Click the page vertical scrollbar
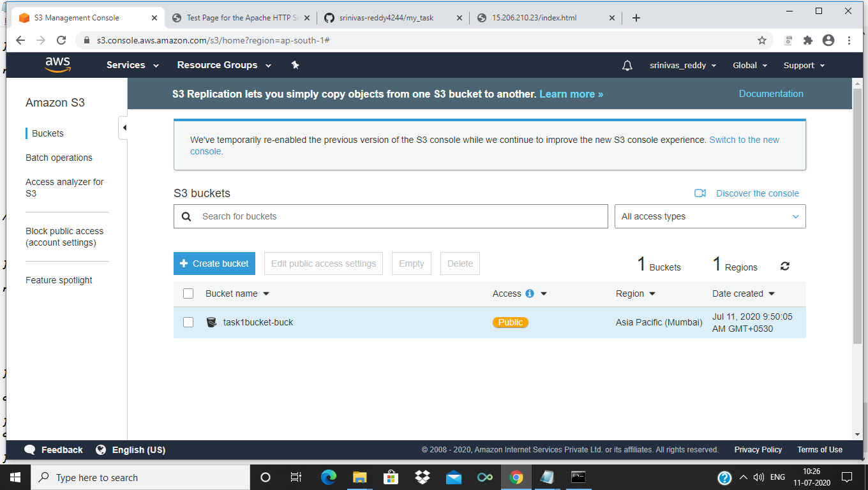This screenshot has width=868, height=490. [857, 217]
